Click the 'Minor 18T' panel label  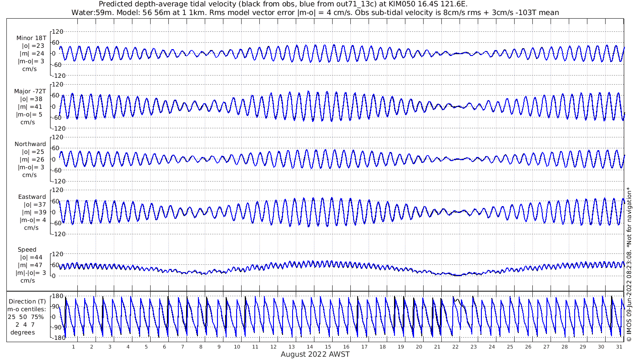click(31, 38)
